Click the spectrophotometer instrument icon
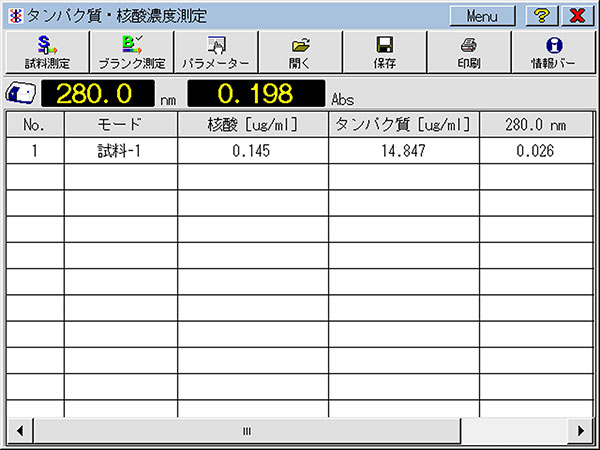This screenshot has width=600, height=450. click(x=21, y=93)
